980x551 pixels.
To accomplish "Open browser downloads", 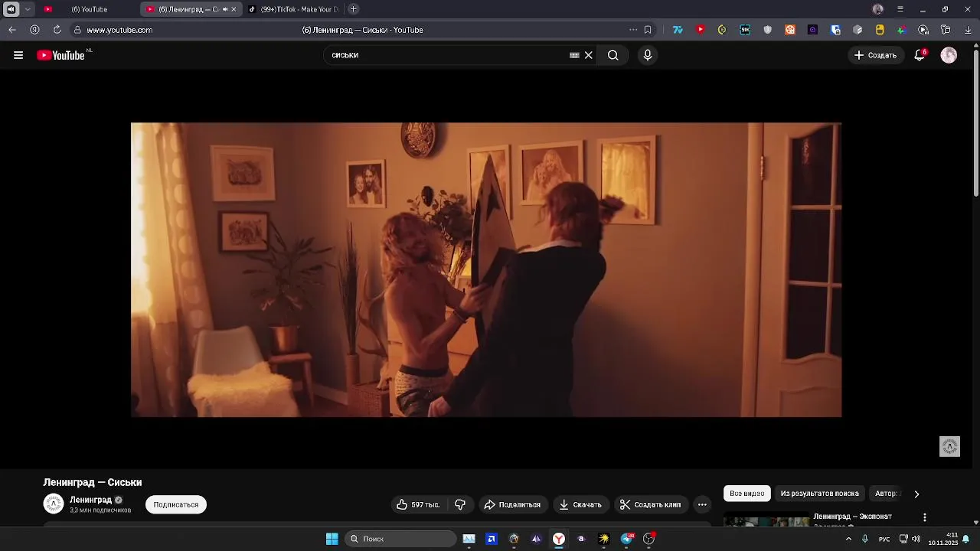I will [x=968, y=30].
